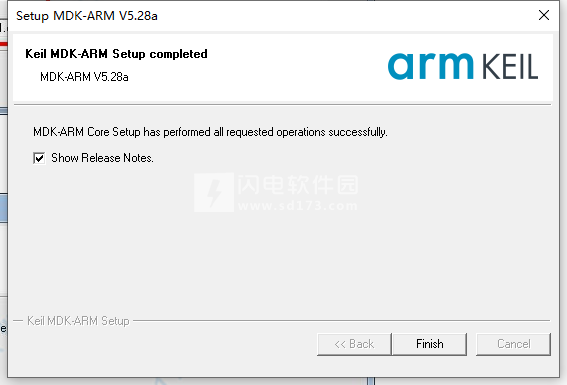Click the "Keil MDK-ARM Setup completed" heading
The height and width of the screenshot is (385, 567).
[x=116, y=54]
